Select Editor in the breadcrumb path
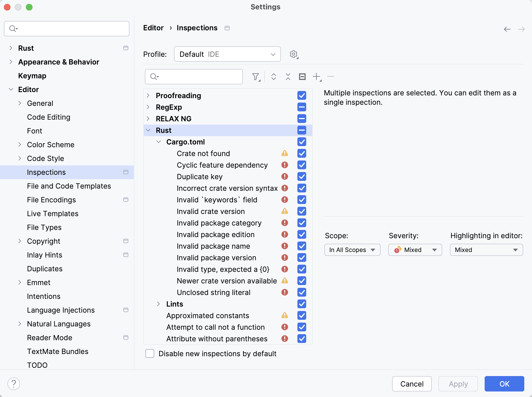 (153, 28)
